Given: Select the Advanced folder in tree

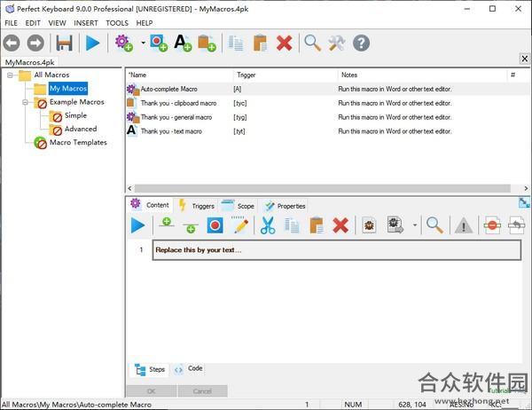Looking at the screenshot, I should point(81,129).
